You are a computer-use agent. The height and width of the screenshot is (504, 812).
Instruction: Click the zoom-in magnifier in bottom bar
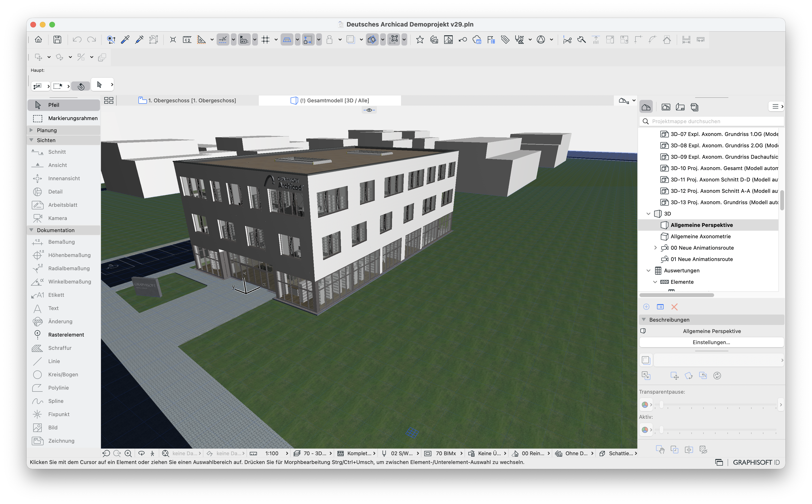(128, 453)
